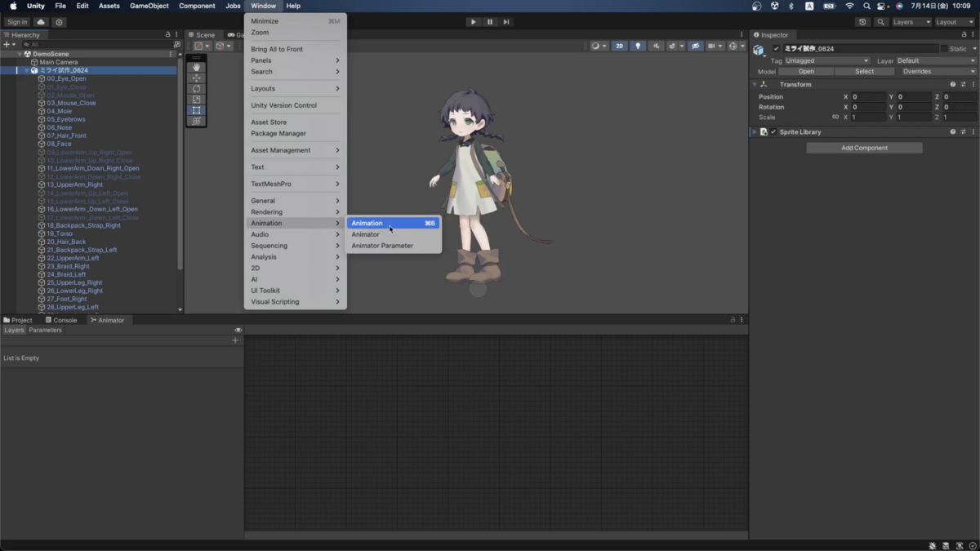Click Position X input field

click(x=869, y=96)
